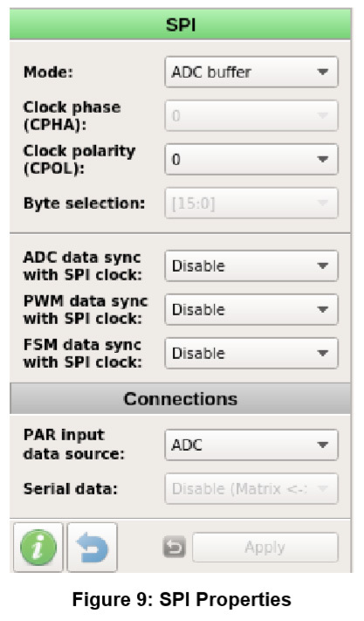Click the Apply button

[x=265, y=548]
